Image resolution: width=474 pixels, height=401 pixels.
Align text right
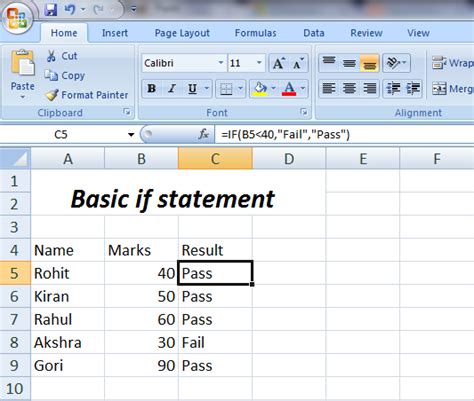[369, 88]
